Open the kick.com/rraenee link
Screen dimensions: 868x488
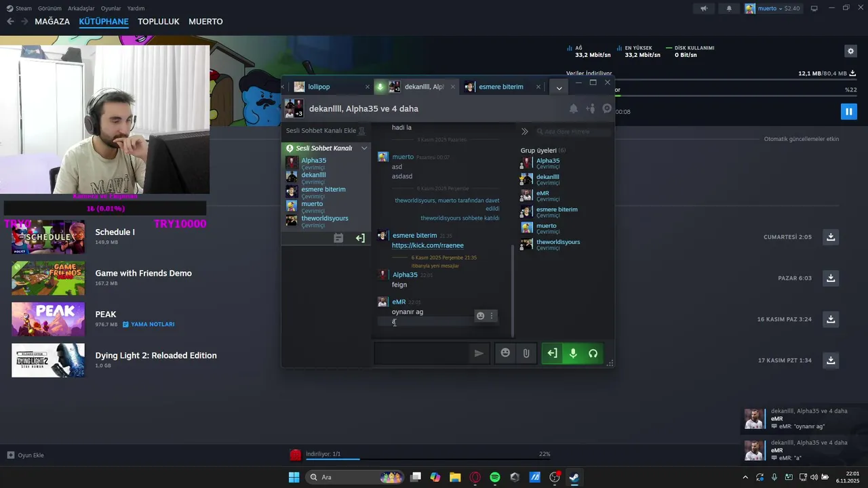[428, 245]
